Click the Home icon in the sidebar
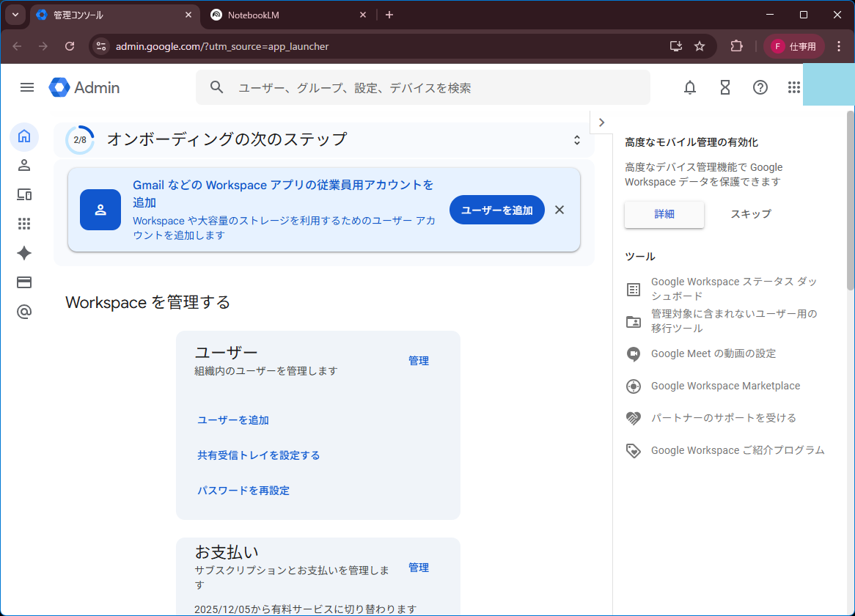The width and height of the screenshot is (855, 616). tap(24, 136)
